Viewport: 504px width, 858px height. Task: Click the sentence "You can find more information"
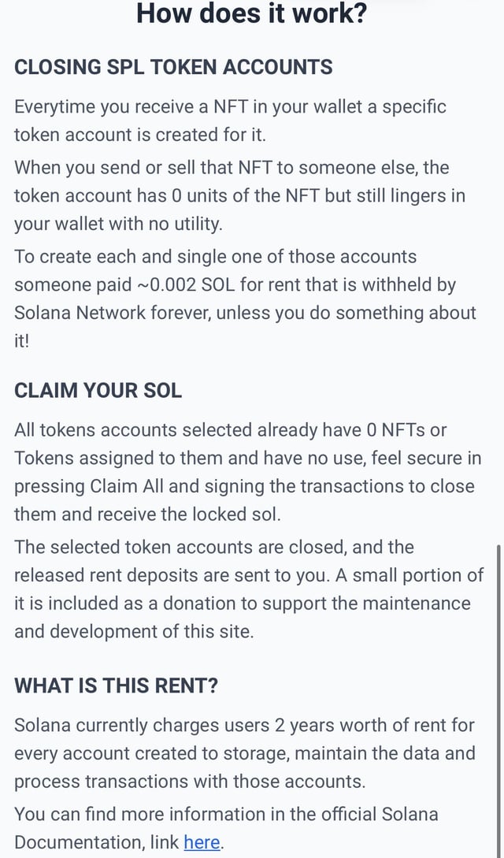pos(226,827)
